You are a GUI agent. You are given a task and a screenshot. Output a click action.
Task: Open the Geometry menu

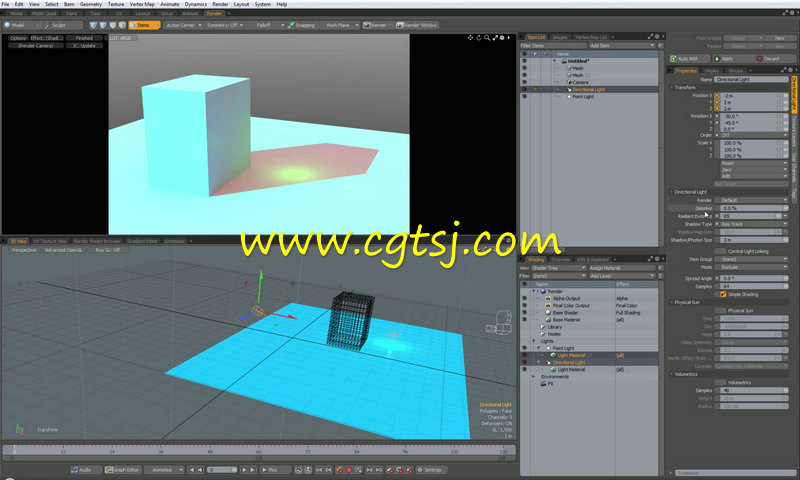point(90,4)
